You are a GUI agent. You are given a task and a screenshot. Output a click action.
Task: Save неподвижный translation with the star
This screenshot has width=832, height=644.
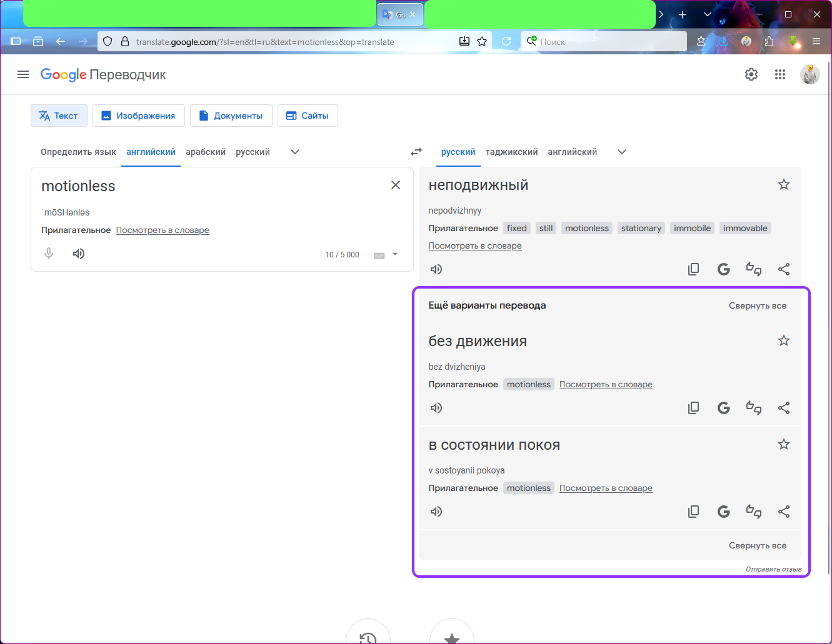click(x=784, y=184)
